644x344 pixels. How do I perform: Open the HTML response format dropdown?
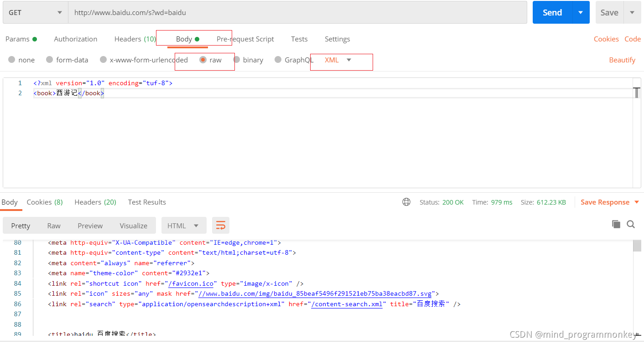click(184, 226)
